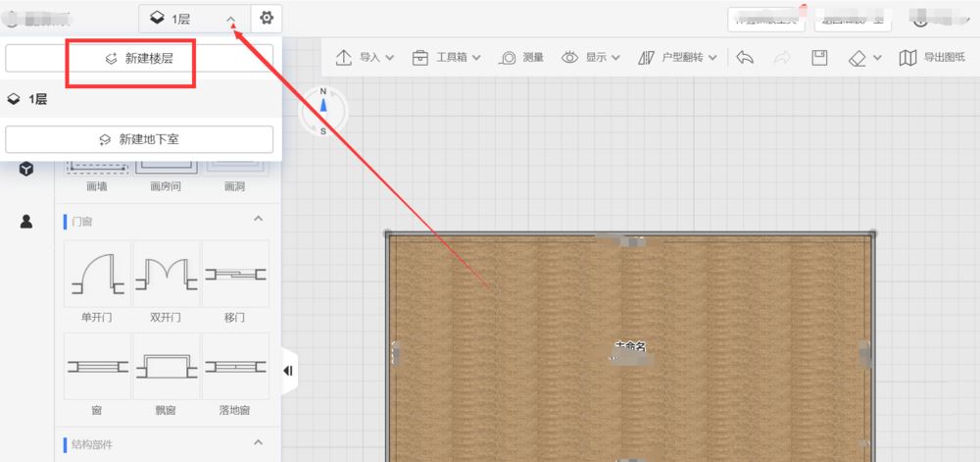980x462 pixels.
Task: Select the 单开门 single door component
Action: pyautogui.click(x=98, y=280)
